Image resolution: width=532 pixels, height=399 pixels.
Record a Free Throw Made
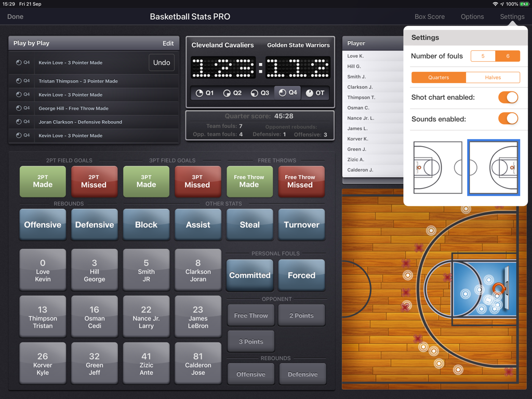[x=249, y=182]
